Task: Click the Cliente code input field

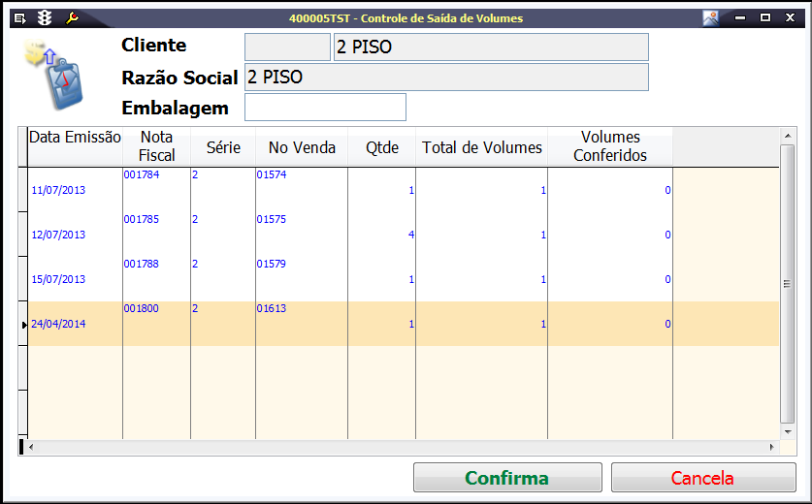Action: pyautogui.click(x=287, y=47)
